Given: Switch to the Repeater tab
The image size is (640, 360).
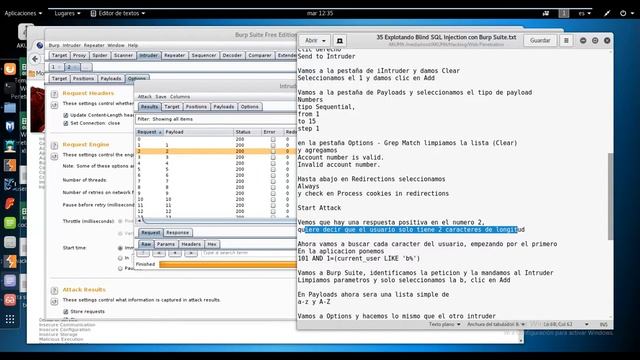Looking at the screenshot, I should [174, 55].
